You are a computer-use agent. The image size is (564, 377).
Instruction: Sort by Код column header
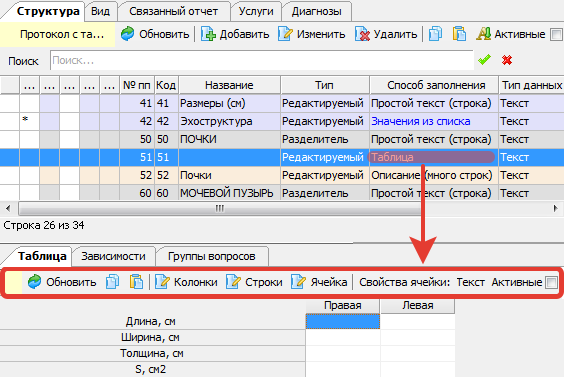pos(166,85)
